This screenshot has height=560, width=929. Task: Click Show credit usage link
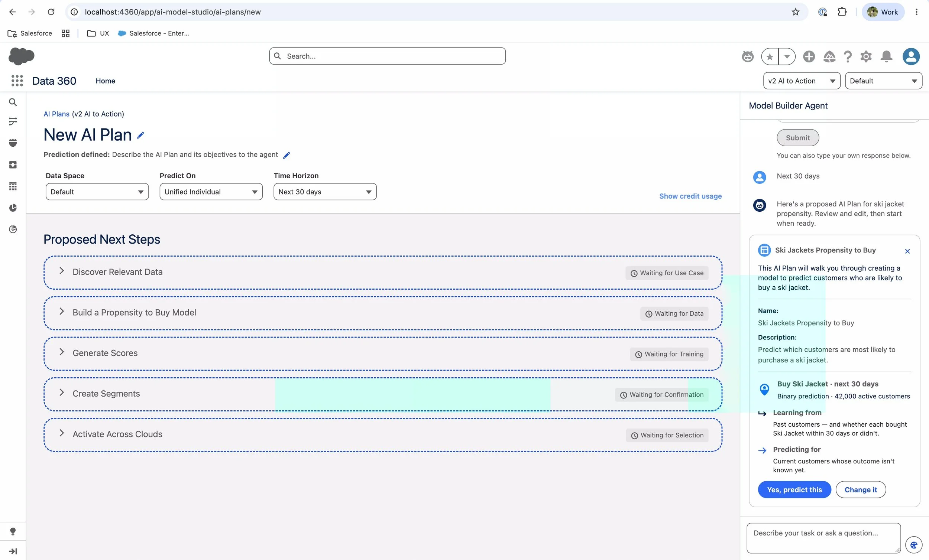[x=690, y=196]
